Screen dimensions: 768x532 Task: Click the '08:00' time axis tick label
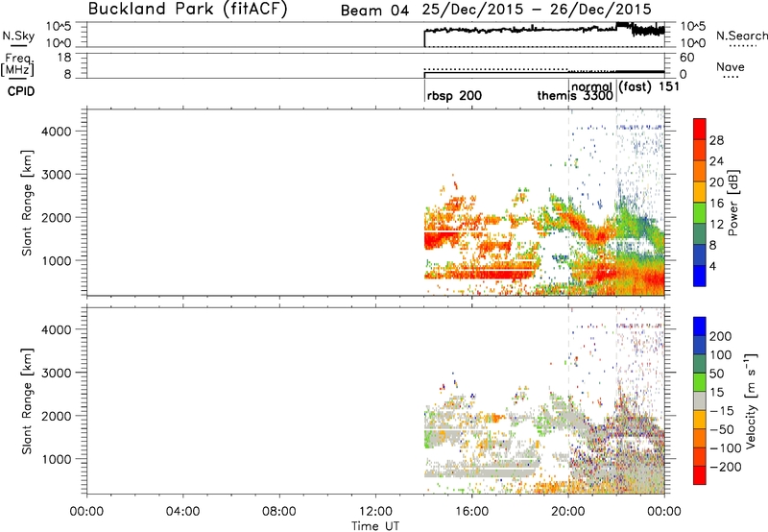[x=279, y=512]
